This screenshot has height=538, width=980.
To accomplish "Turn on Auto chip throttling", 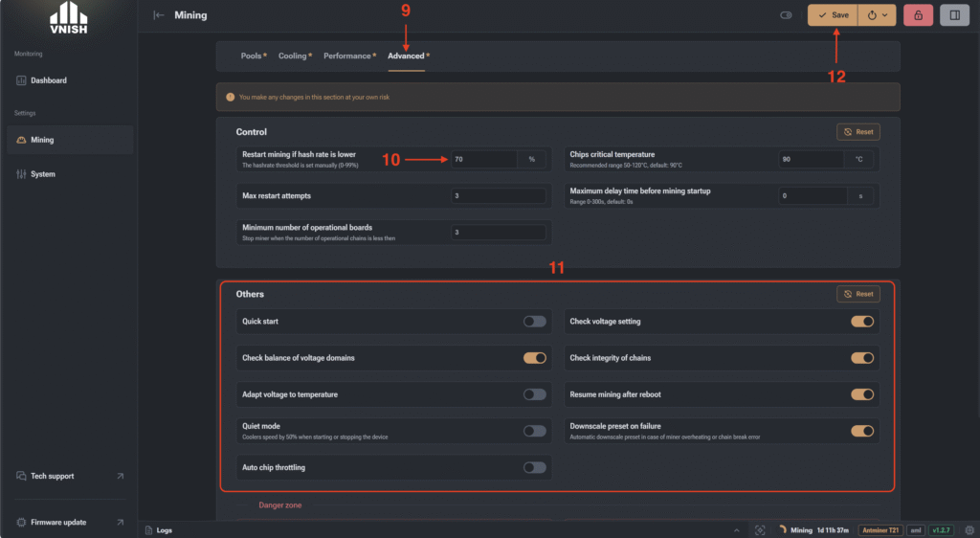I will pyautogui.click(x=534, y=467).
